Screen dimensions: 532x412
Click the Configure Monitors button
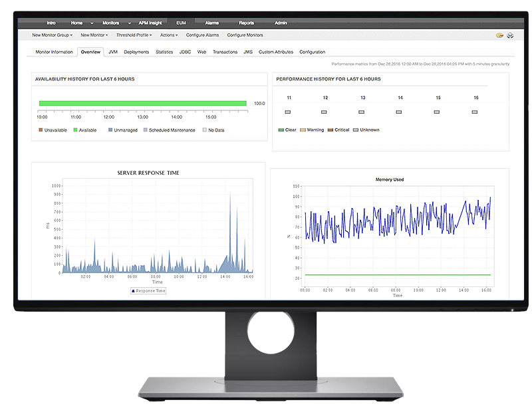247,35
